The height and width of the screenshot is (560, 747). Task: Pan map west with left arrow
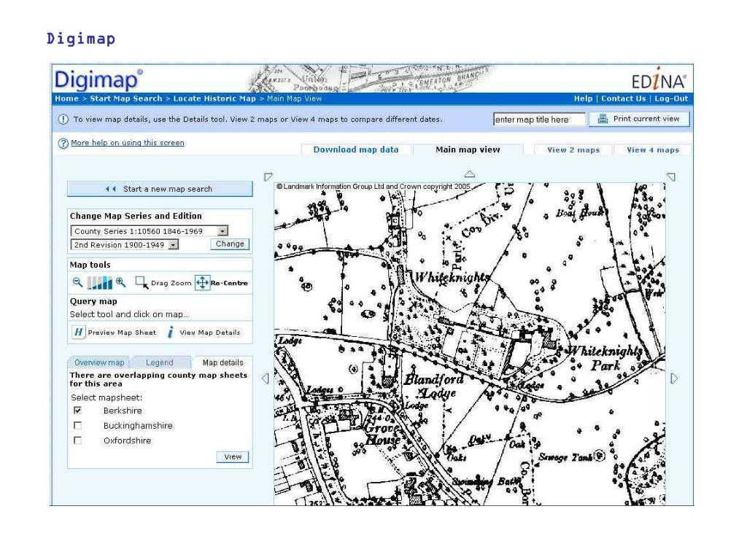pos(266,378)
